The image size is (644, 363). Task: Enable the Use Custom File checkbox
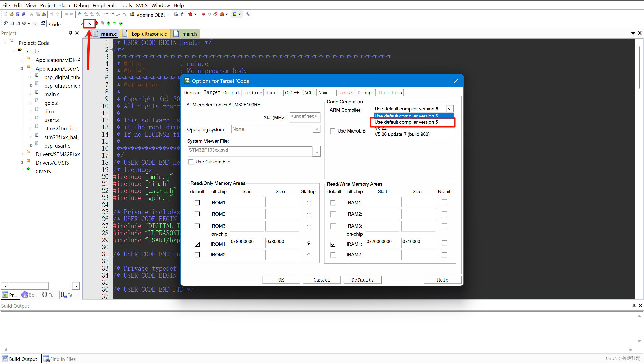[x=191, y=162]
